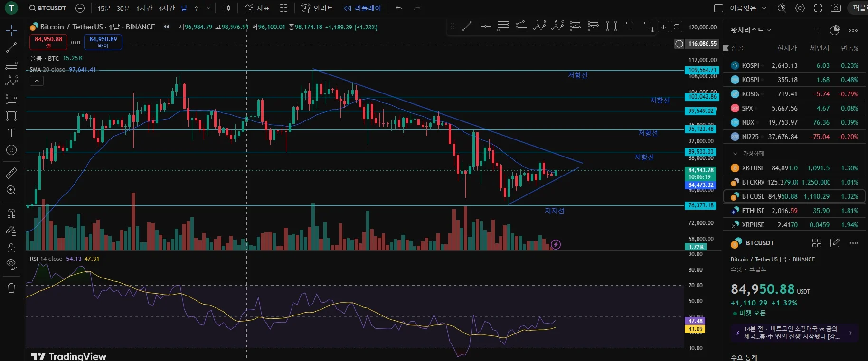Image resolution: width=868 pixels, height=361 pixels.
Task: Undo the last chart action
Action: pyautogui.click(x=399, y=8)
